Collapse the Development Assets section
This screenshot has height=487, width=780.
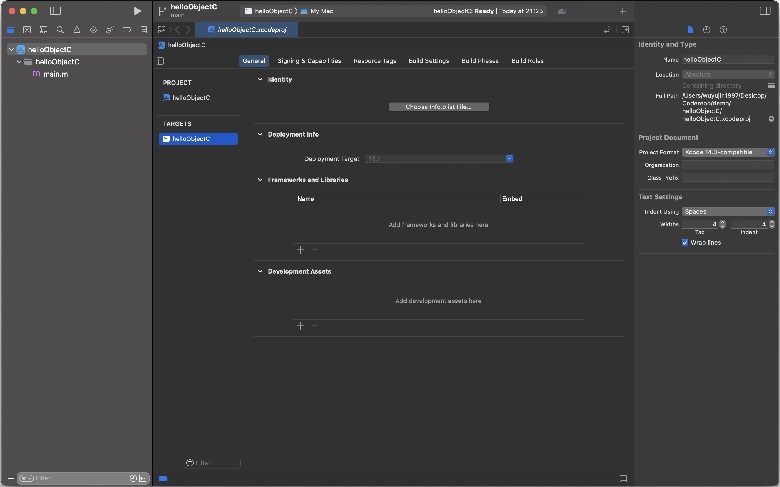click(x=260, y=272)
